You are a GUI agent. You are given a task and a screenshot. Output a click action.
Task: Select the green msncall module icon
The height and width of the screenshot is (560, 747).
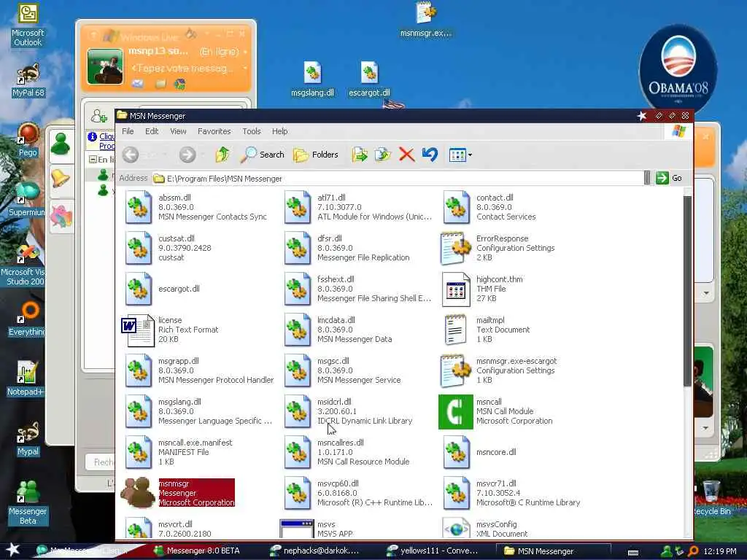coord(455,411)
